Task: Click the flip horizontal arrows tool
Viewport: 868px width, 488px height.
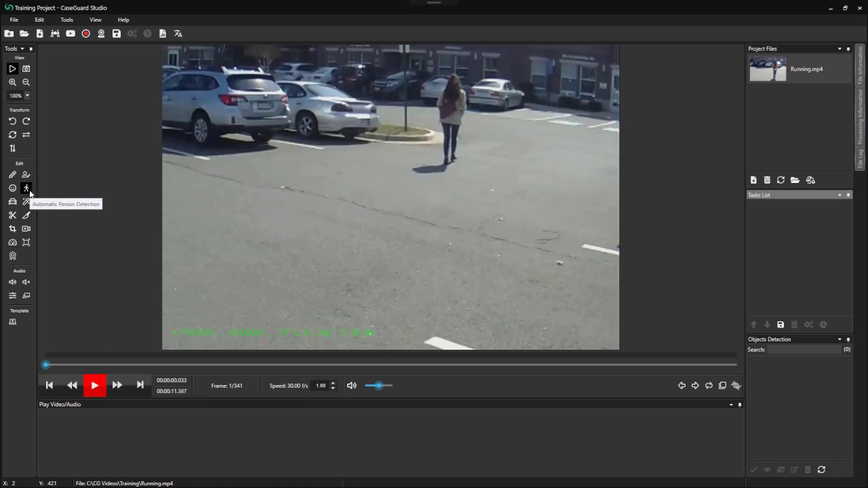Action: pos(26,135)
